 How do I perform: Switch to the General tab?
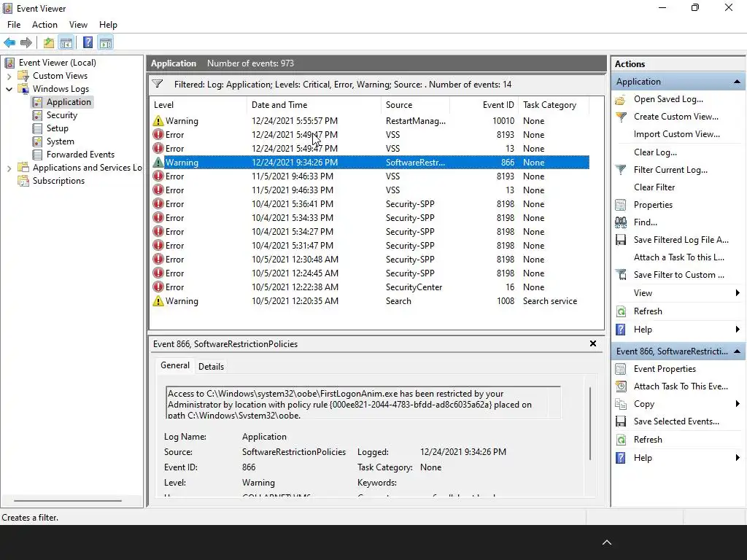tap(175, 366)
